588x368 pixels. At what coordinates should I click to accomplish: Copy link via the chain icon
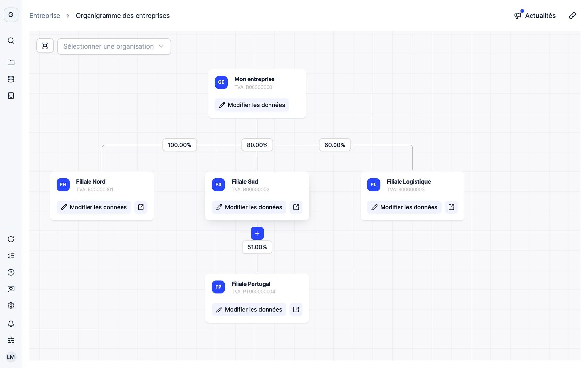coord(572,16)
